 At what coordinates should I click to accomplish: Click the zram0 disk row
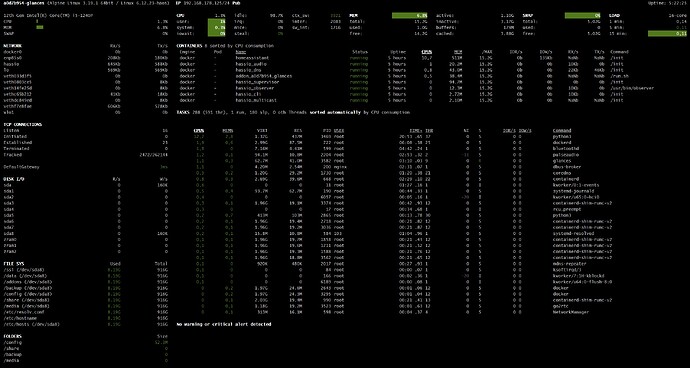[85, 239]
